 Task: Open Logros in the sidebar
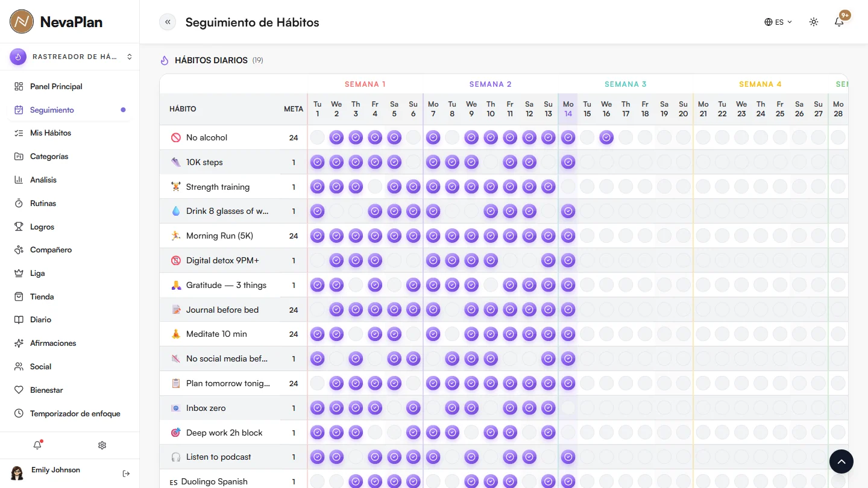(69, 227)
